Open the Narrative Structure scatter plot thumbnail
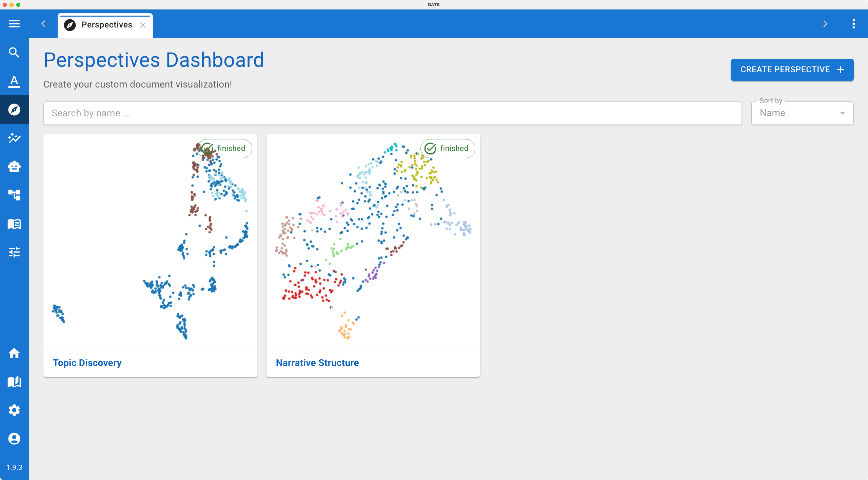868x480 pixels. click(x=373, y=241)
